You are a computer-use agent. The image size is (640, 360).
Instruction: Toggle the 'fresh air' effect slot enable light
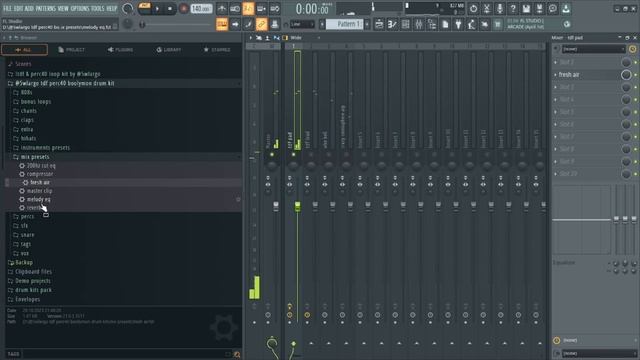(x=636, y=75)
